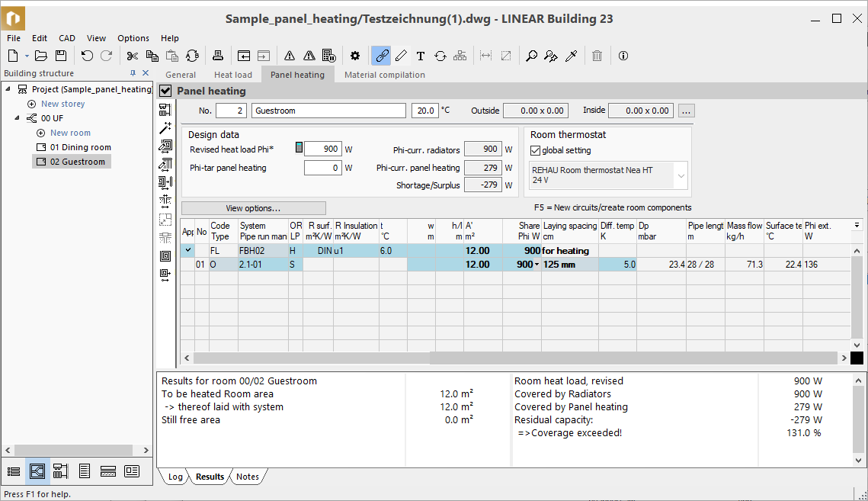
Task: Toggle the highlighted link chain tool
Action: pos(381,56)
